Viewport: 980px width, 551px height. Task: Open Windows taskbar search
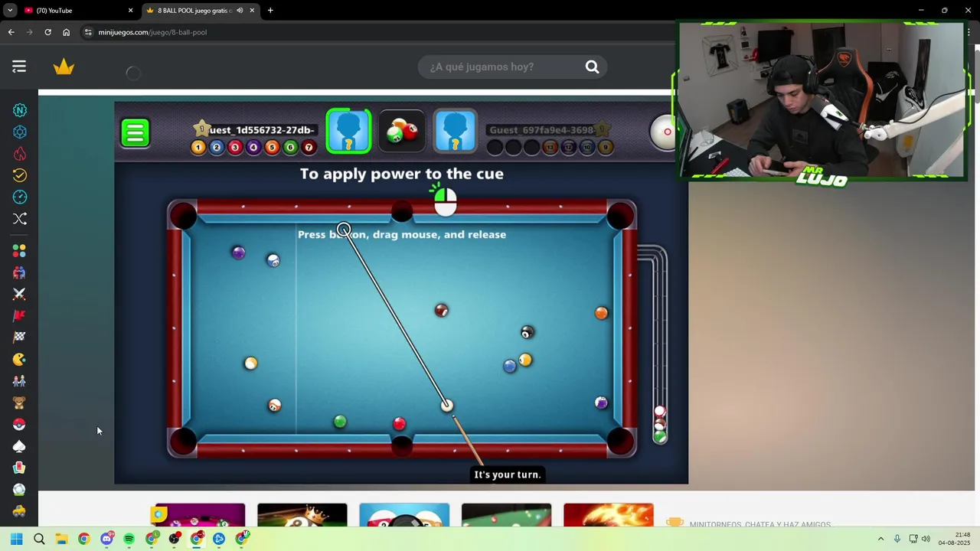click(39, 539)
